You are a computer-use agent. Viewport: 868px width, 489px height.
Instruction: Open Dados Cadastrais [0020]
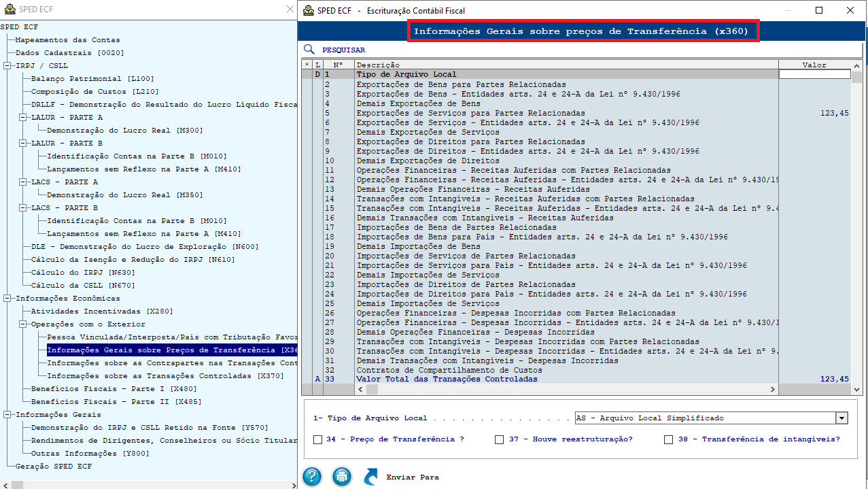pyautogui.click(x=69, y=53)
